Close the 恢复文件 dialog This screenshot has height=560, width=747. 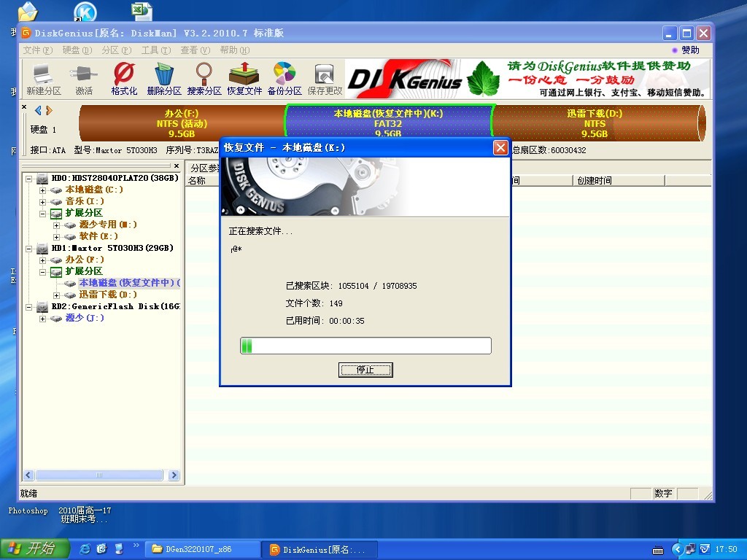point(500,148)
